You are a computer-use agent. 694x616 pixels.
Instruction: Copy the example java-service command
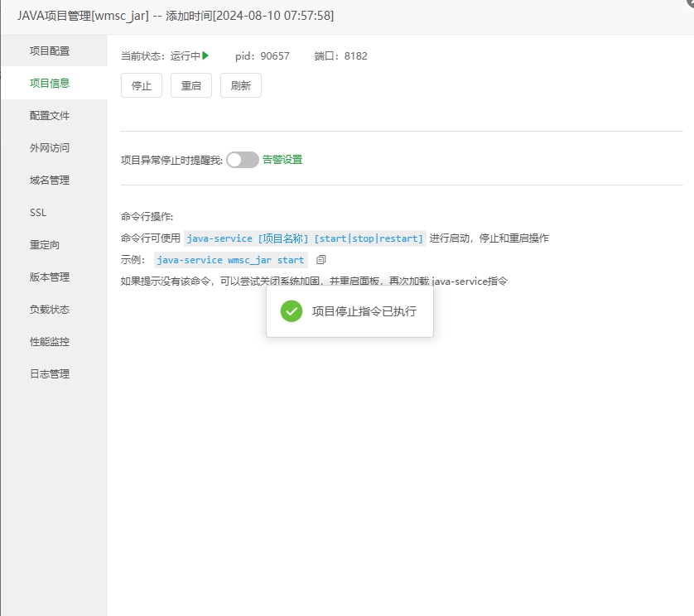320,260
